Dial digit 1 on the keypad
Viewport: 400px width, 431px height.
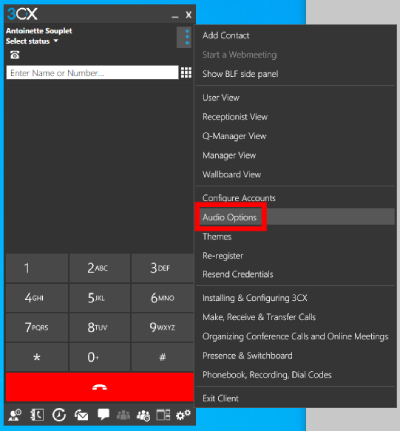tap(37, 268)
